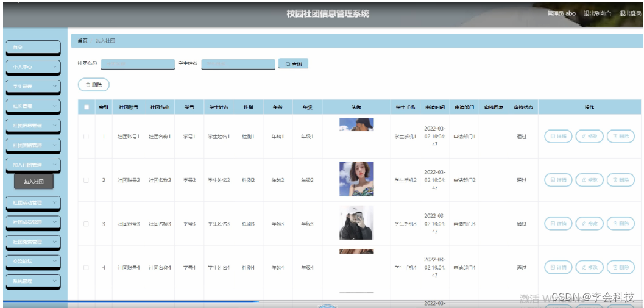
Task: Click the avatar thumbnail in row 1
Action: [x=356, y=124]
